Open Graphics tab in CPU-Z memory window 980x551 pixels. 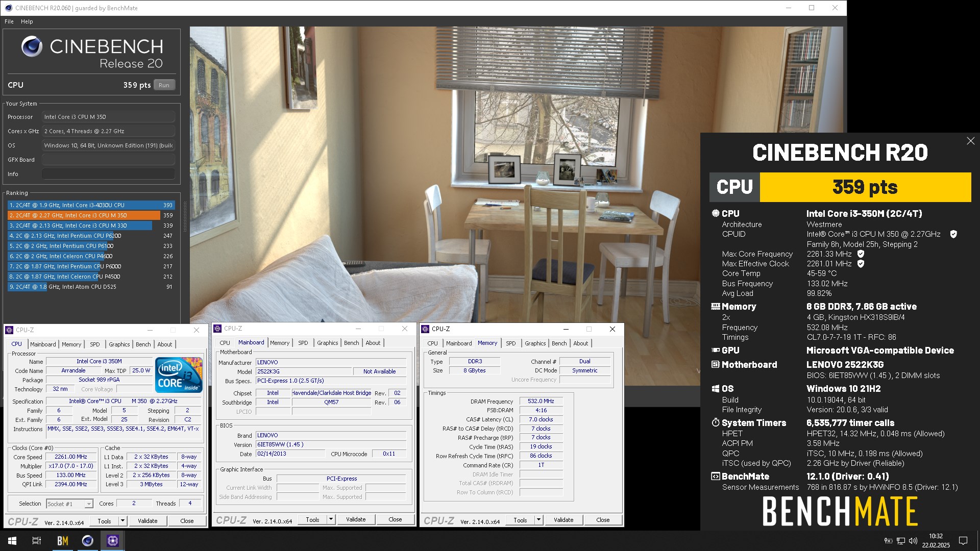click(535, 343)
